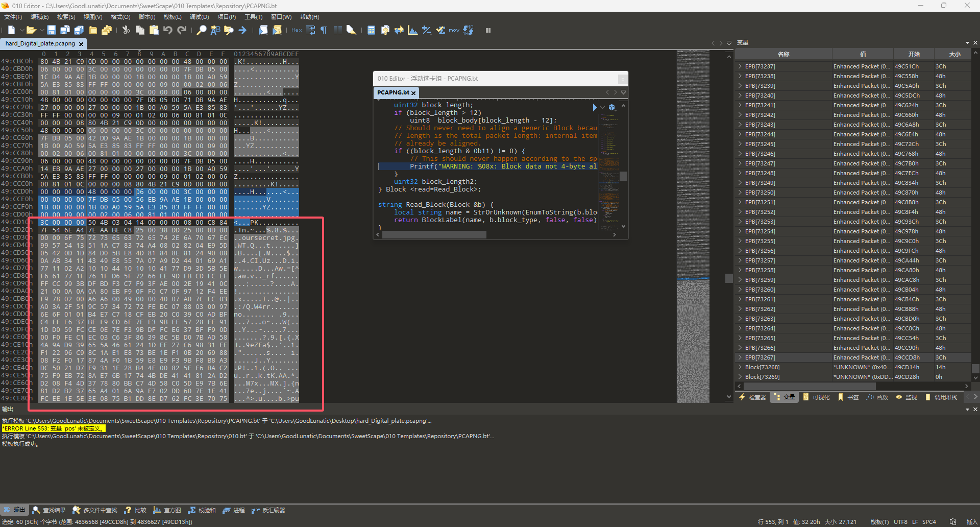Click the Redo arrow icon
Screen dimensions: 980x527
tap(182, 30)
